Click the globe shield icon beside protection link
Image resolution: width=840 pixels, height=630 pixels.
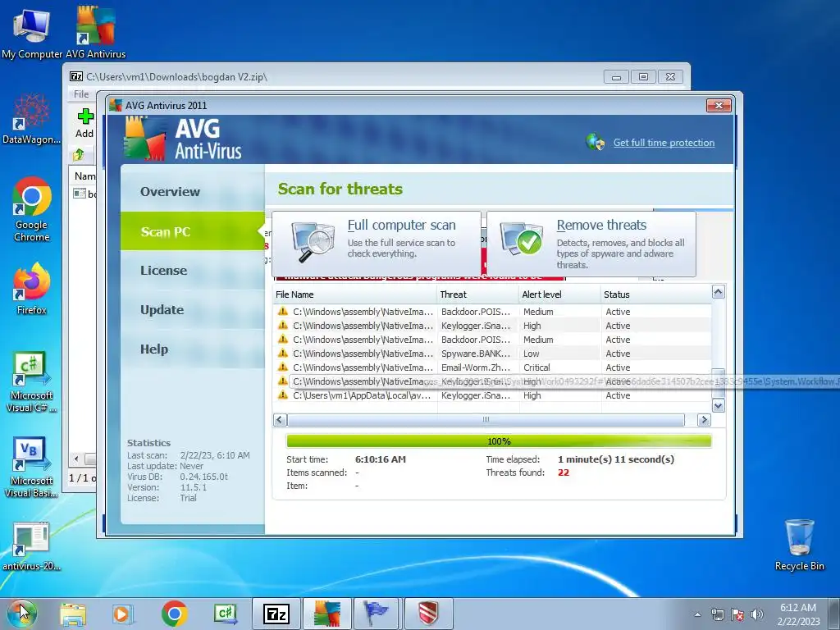596,142
